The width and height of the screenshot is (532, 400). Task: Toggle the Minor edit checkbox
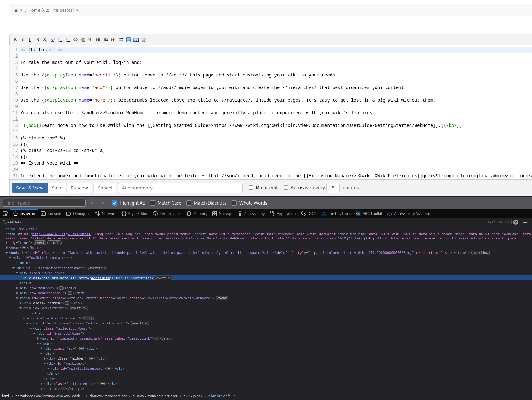click(x=251, y=188)
